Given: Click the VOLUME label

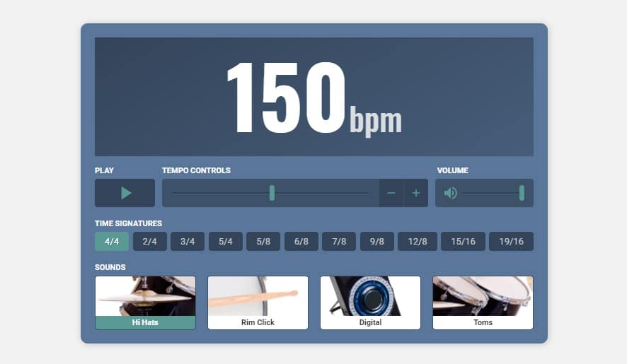Looking at the screenshot, I should pos(453,170).
